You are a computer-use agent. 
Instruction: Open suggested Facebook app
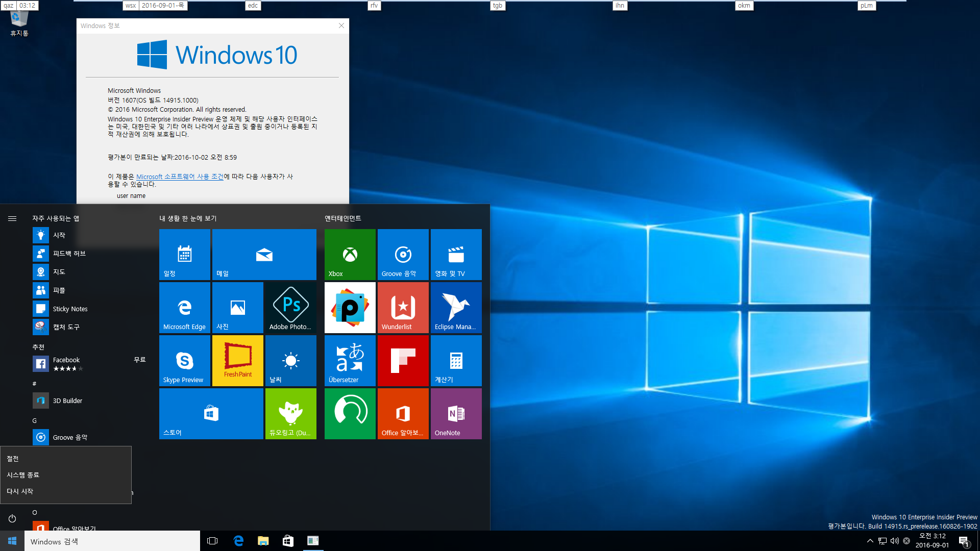tap(89, 364)
